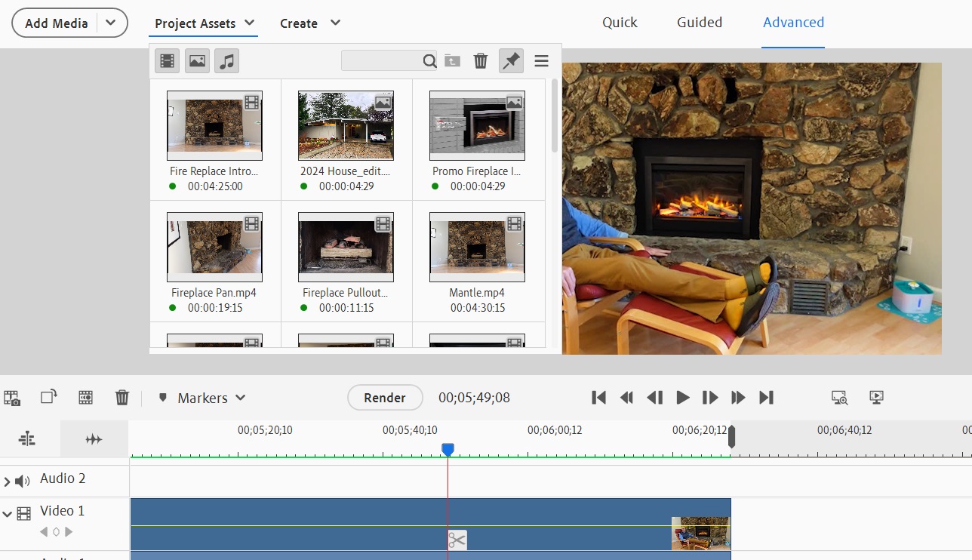Toggle the track height adjustment control
The height and width of the screenshot is (560, 972).
click(27, 438)
